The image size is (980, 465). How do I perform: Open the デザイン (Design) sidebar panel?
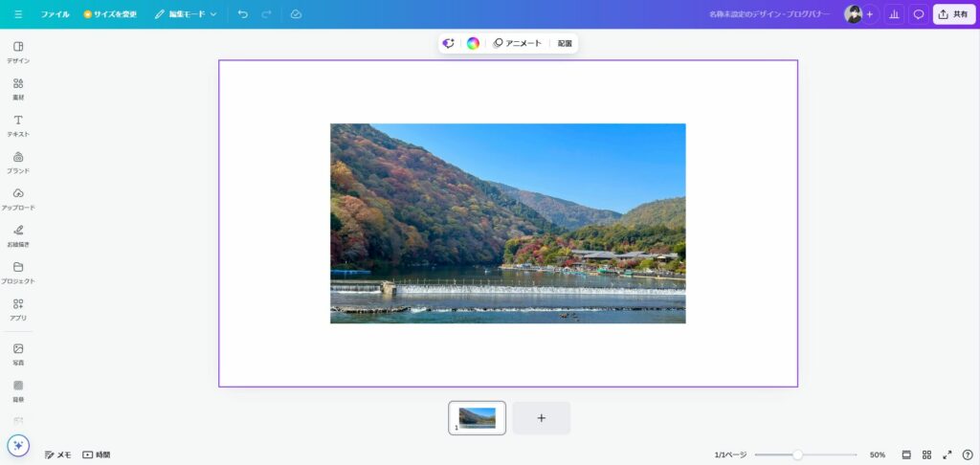18,52
